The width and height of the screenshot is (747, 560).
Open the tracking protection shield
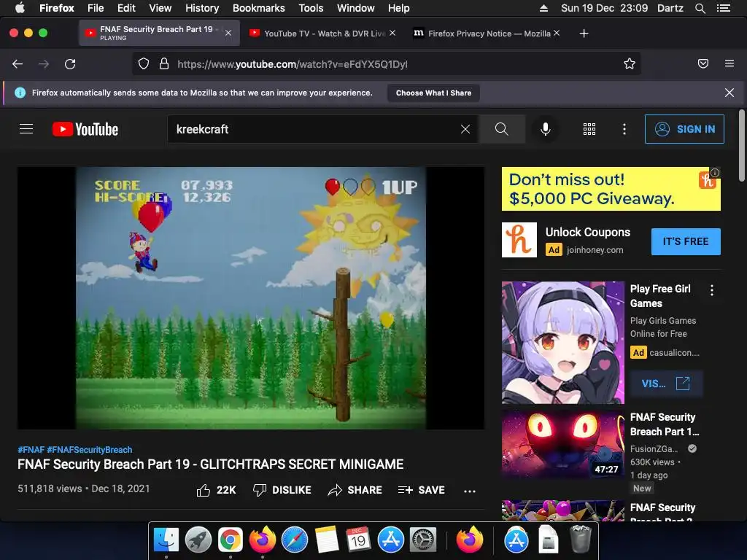click(x=144, y=64)
